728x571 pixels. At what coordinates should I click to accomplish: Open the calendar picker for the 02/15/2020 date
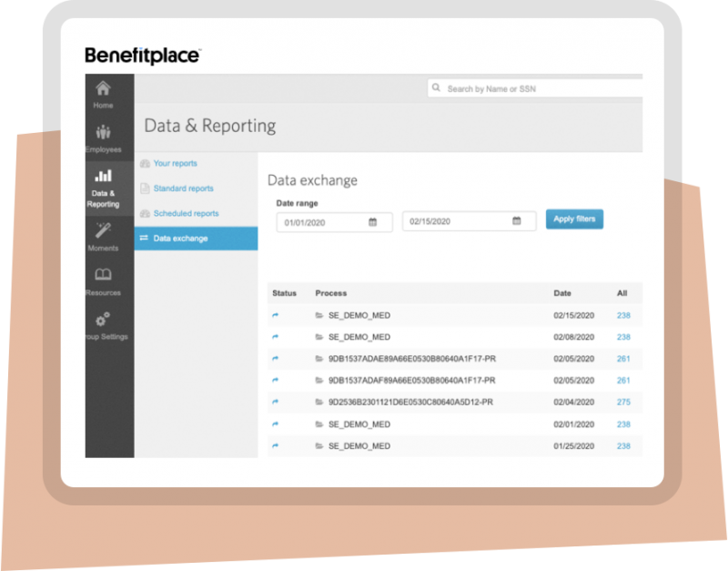(517, 220)
